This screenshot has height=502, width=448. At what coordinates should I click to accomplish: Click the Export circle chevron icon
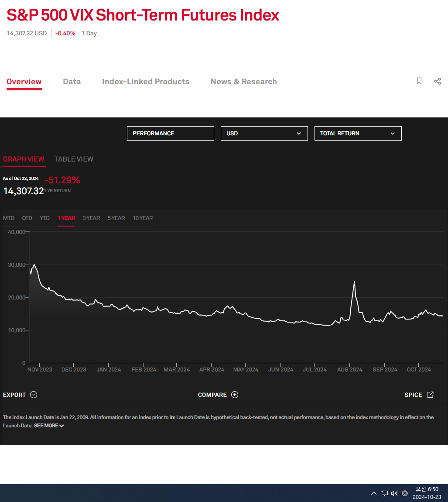click(34, 395)
